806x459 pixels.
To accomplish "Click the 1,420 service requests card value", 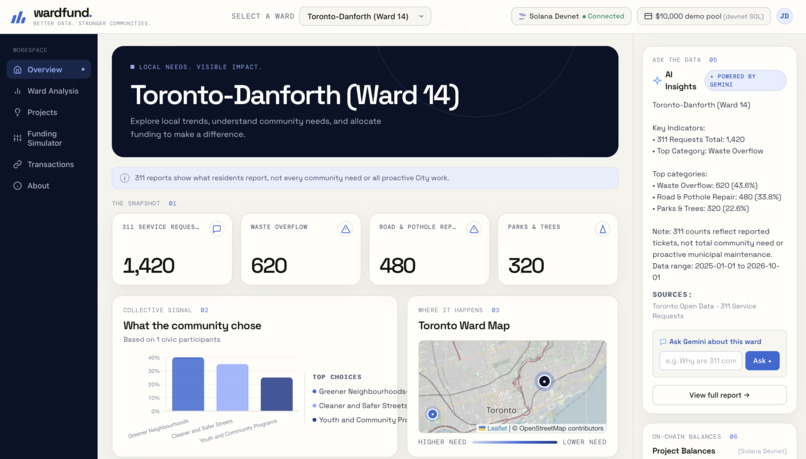I will click(x=149, y=266).
